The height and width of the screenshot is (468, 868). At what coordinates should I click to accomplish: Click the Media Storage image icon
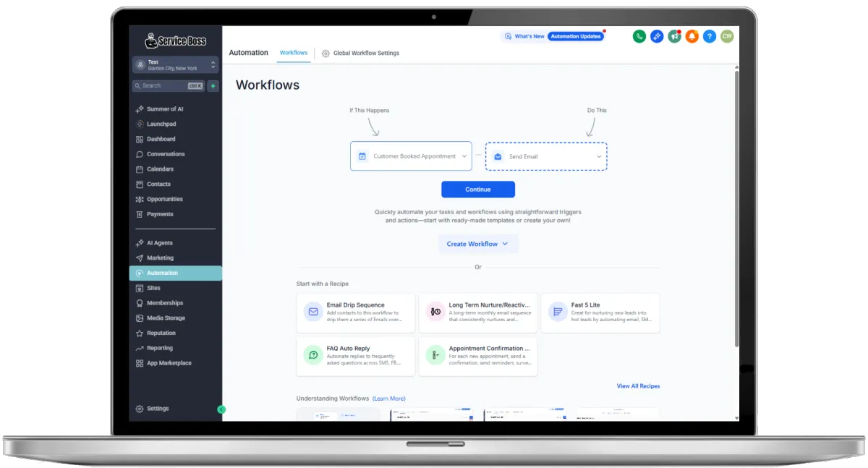coord(140,318)
